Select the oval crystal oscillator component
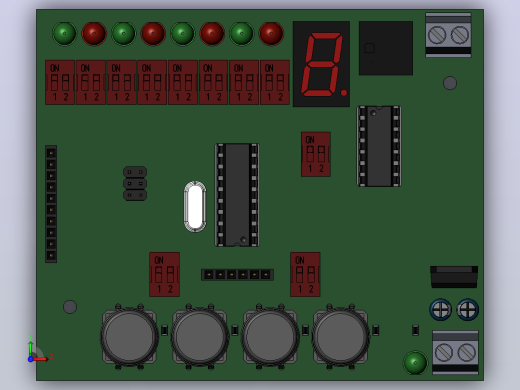 pos(195,207)
